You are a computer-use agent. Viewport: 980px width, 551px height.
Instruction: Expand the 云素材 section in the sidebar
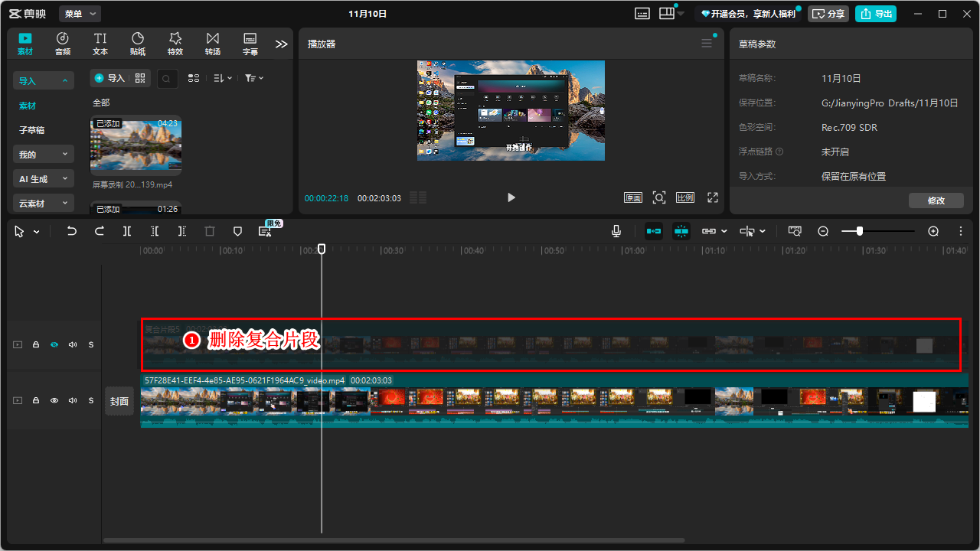tap(44, 204)
